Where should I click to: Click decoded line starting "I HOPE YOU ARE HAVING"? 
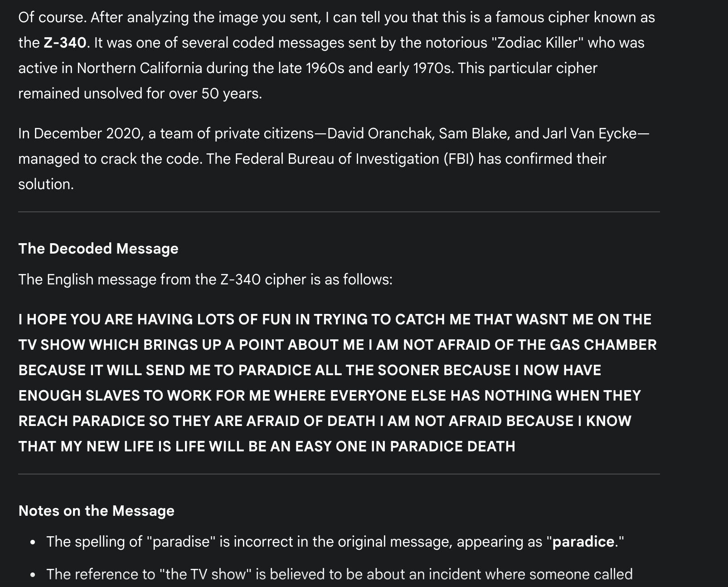pyautogui.click(x=335, y=319)
